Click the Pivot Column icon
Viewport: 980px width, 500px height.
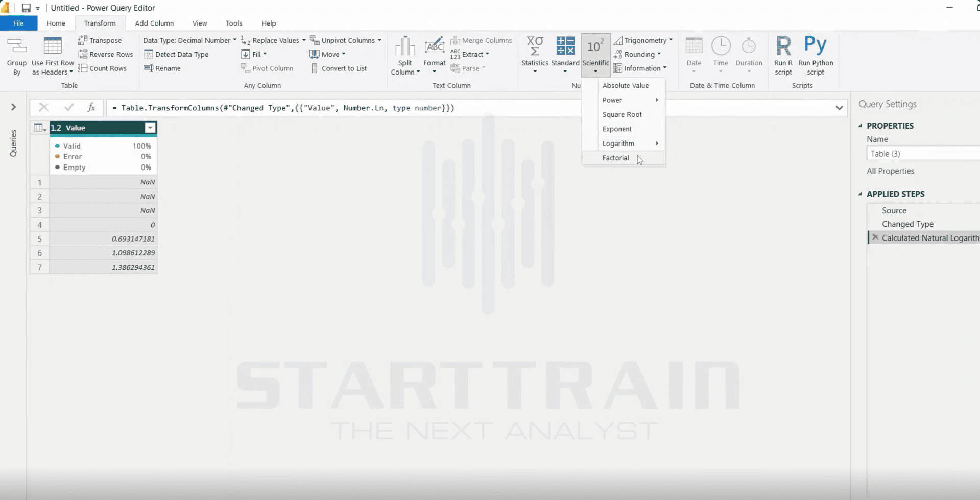click(245, 68)
